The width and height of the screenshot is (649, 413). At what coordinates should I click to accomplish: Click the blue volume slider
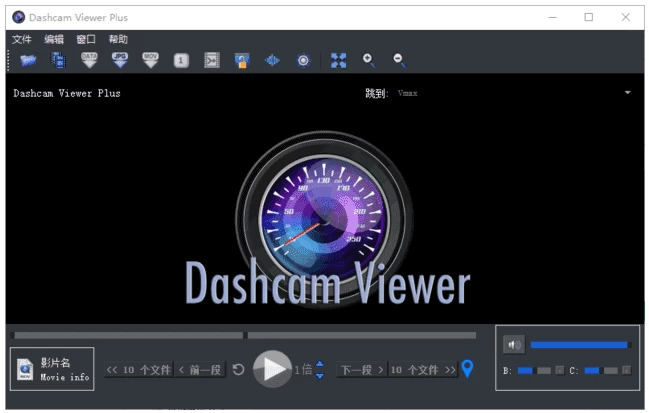(x=579, y=345)
